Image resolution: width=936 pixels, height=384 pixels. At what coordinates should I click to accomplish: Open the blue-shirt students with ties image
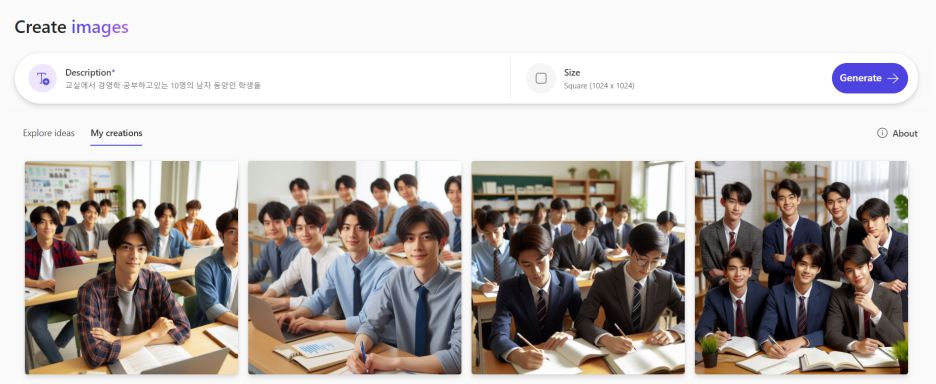pyautogui.click(x=355, y=268)
